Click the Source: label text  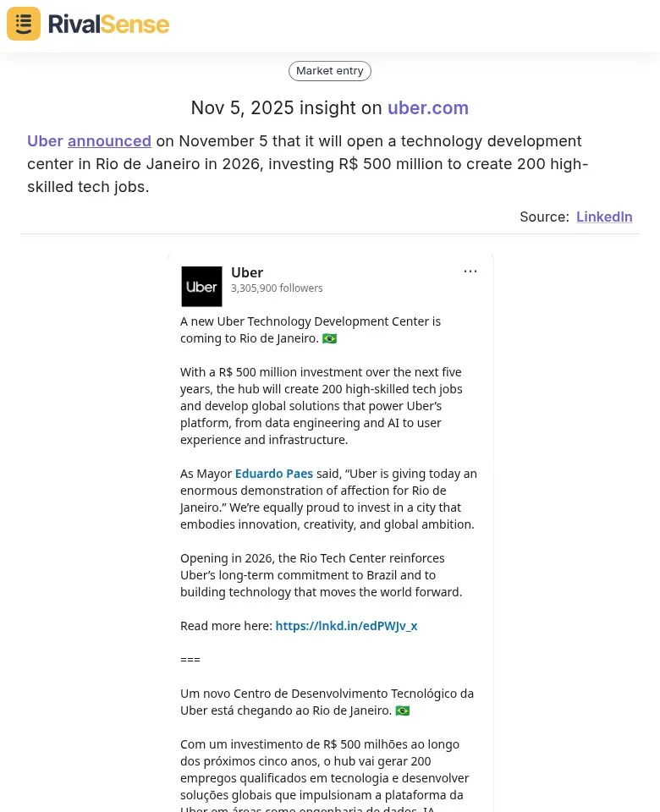544,217
